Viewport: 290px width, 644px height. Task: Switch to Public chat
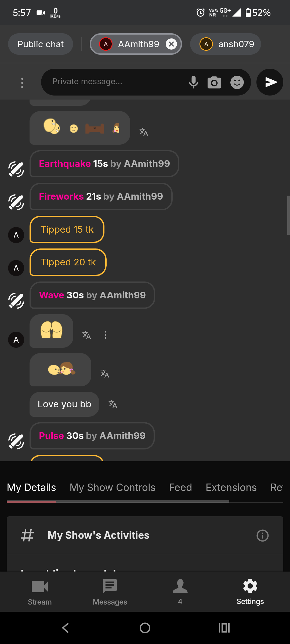[x=41, y=44]
